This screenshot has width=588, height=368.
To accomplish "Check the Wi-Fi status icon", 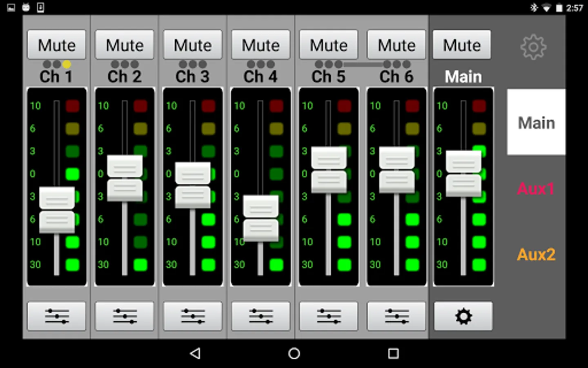I will point(546,8).
